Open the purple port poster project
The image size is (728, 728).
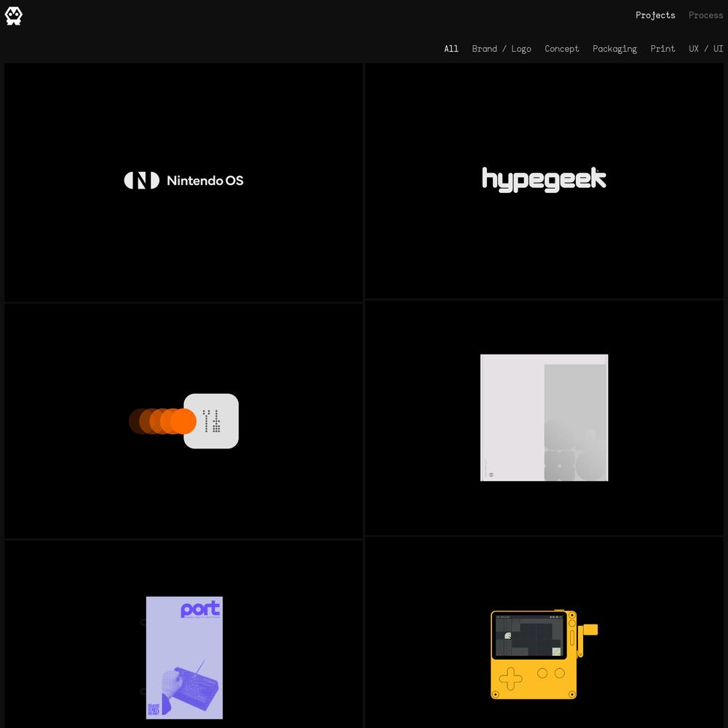[184, 634]
